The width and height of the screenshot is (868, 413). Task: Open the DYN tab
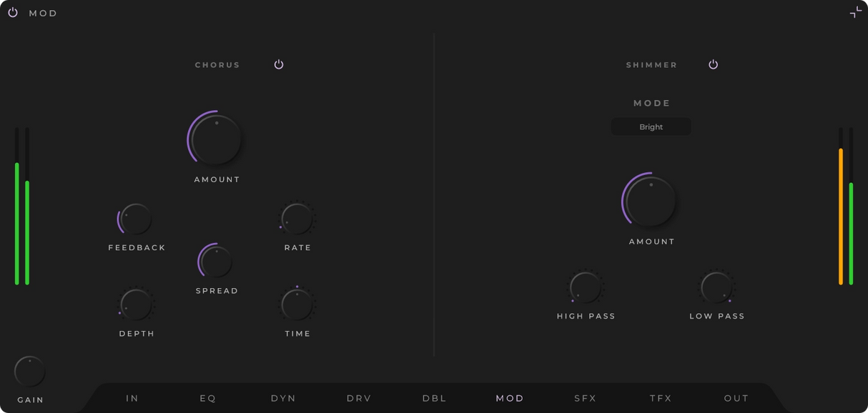click(x=283, y=398)
